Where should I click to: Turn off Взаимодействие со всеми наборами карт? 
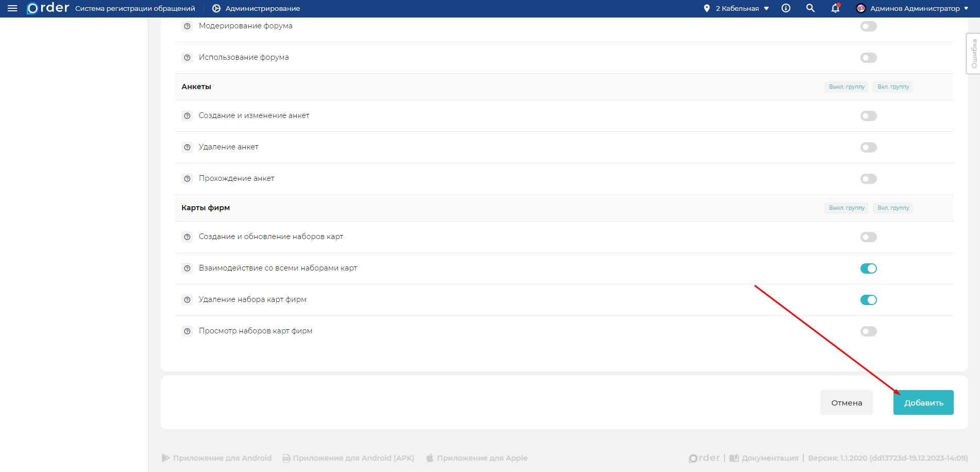868,268
